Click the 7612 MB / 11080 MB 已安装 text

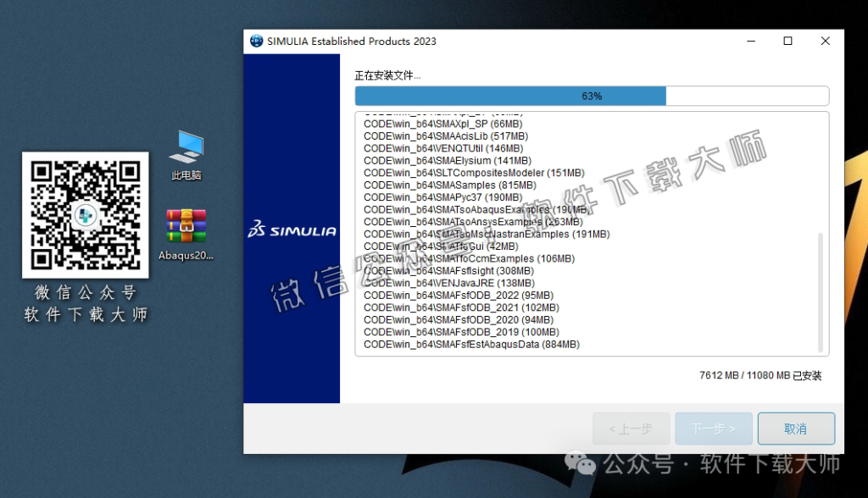click(x=761, y=374)
